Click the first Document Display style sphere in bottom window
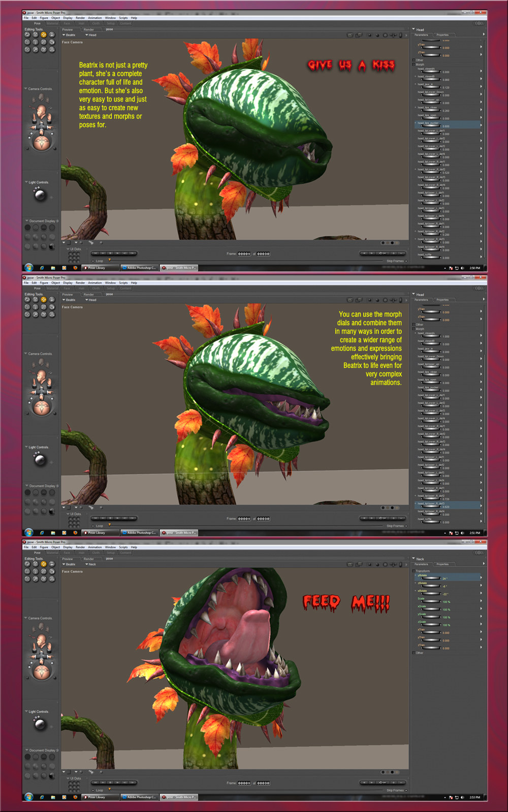508x812 pixels. coord(27,757)
